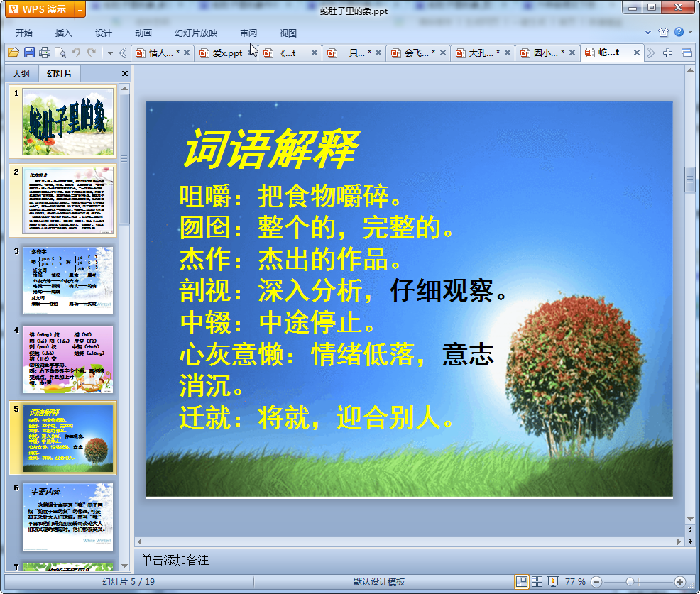Open the 幻灯片放映 menu
This screenshot has width=700, height=594.
coord(196,33)
